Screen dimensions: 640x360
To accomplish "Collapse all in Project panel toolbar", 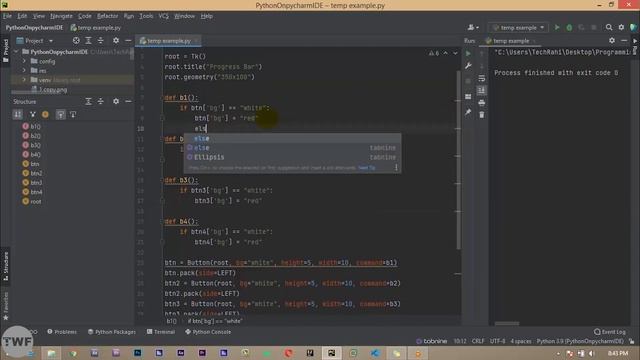I will 100,40.
